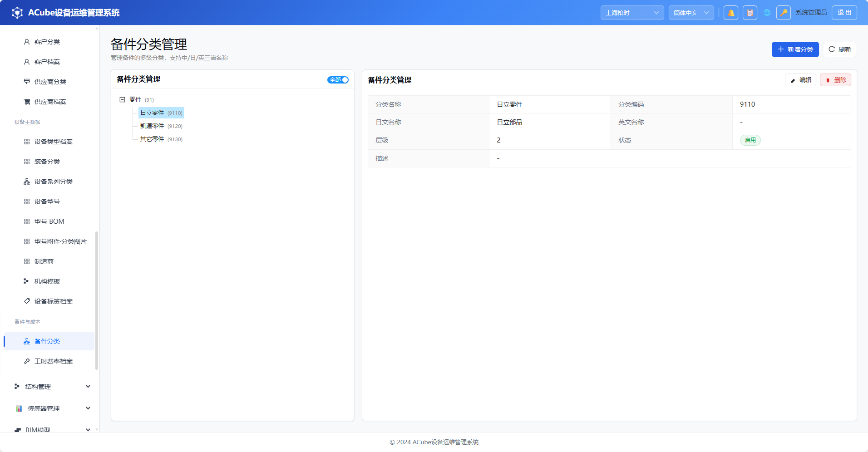
Task: Expand the BIM模型 menu group
Action: pos(53,429)
